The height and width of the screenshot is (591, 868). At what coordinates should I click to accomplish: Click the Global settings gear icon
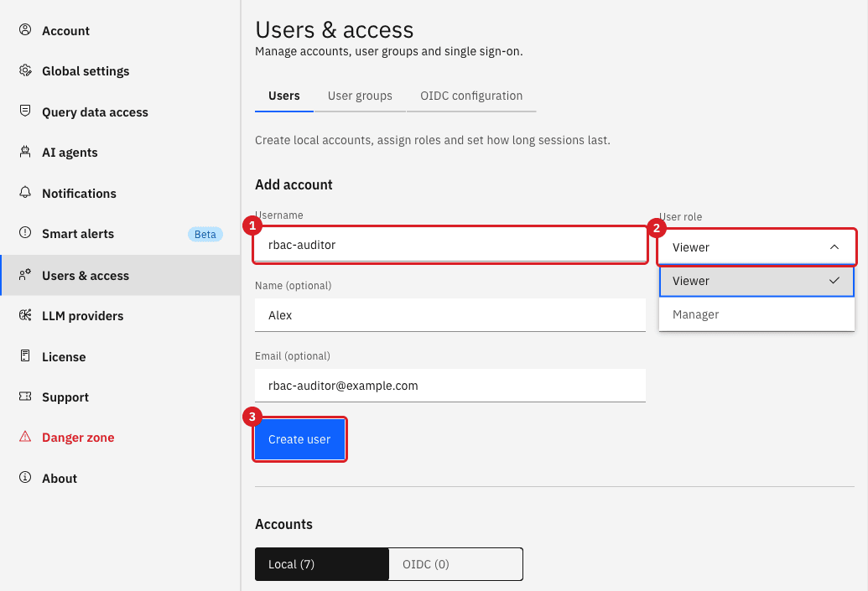coord(25,70)
